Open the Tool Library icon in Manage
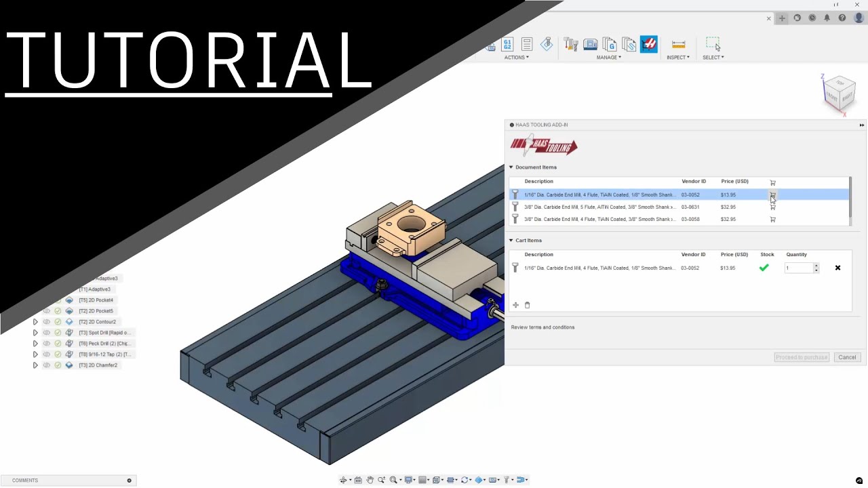Screen dimensions: 868x488 pos(571,45)
